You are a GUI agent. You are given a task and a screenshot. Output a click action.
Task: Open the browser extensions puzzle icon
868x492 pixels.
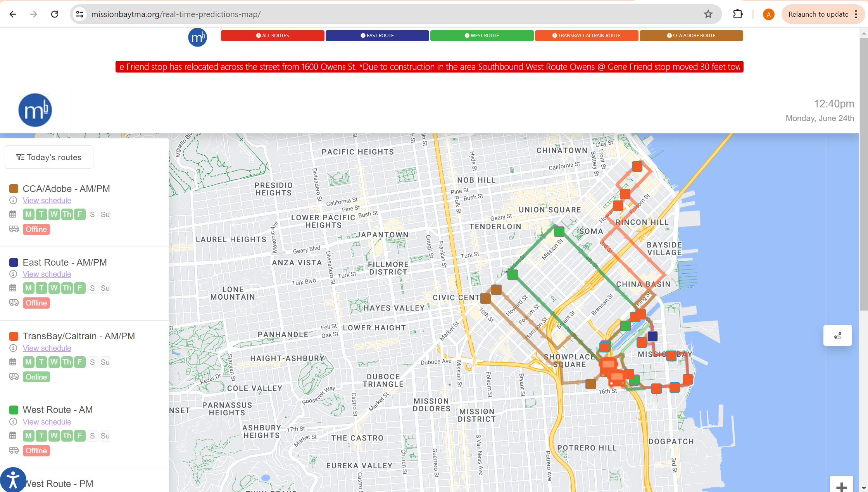[x=738, y=14]
